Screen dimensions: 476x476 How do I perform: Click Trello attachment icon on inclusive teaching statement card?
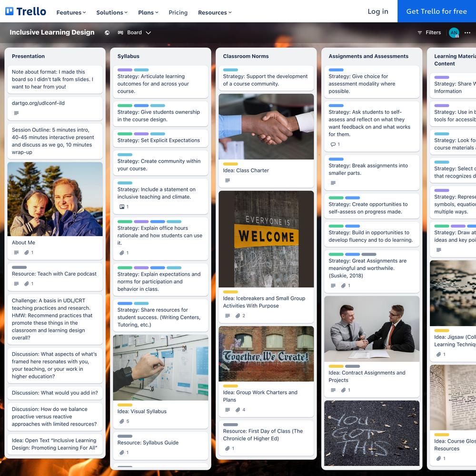pos(122,207)
